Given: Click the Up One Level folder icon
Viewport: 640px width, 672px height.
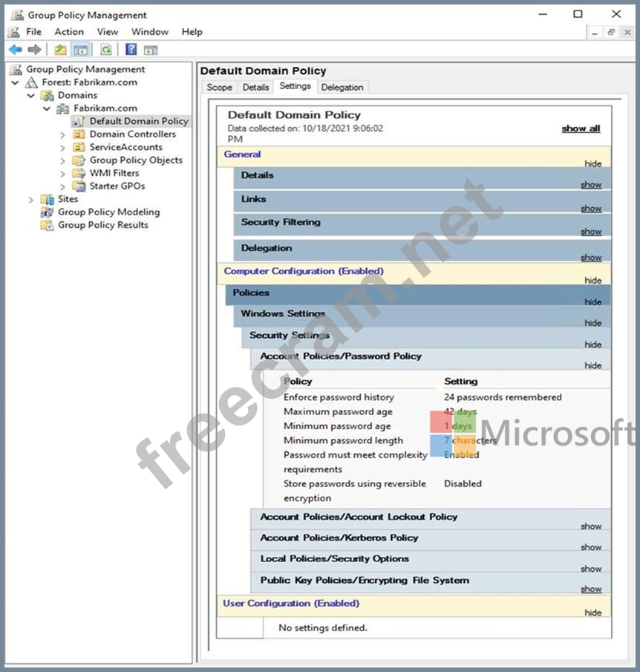Looking at the screenshot, I should click(60, 50).
